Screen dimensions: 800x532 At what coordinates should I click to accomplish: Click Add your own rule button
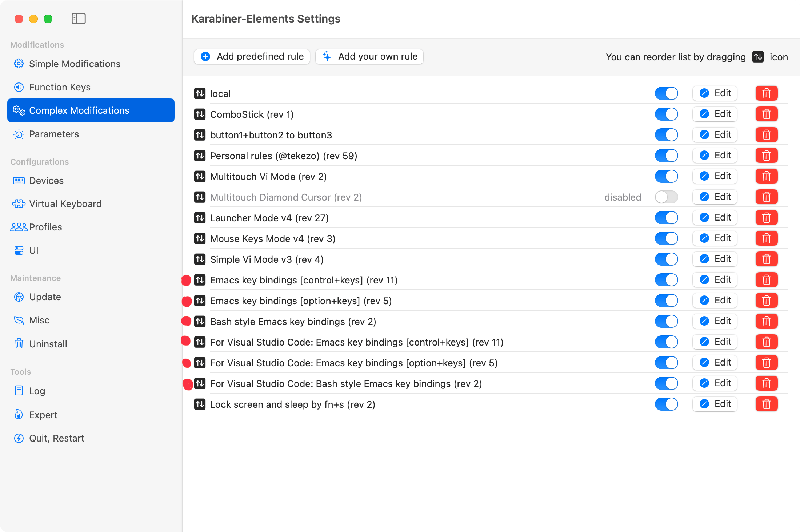pos(369,57)
